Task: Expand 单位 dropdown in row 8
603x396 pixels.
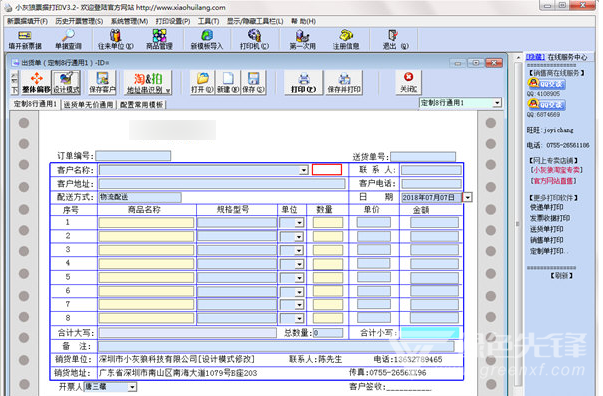Action: tap(299, 319)
